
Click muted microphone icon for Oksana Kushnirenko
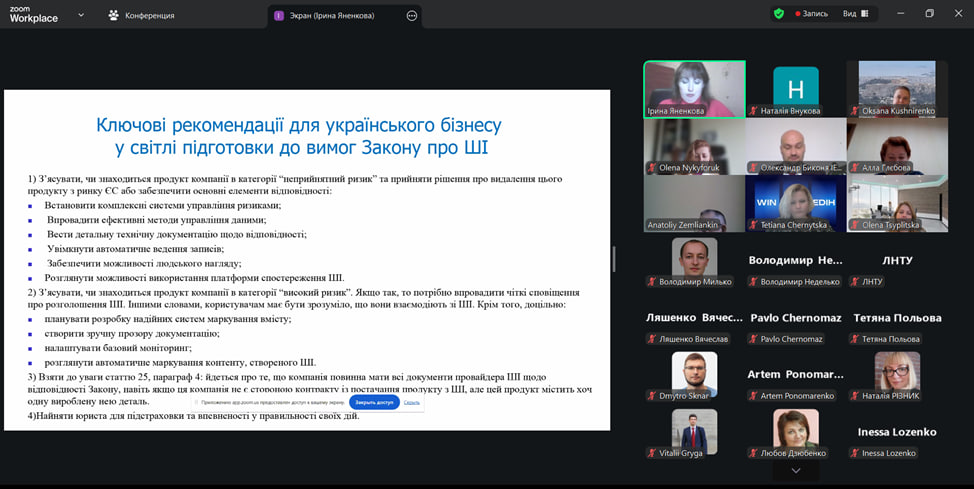pyautogui.click(x=854, y=111)
